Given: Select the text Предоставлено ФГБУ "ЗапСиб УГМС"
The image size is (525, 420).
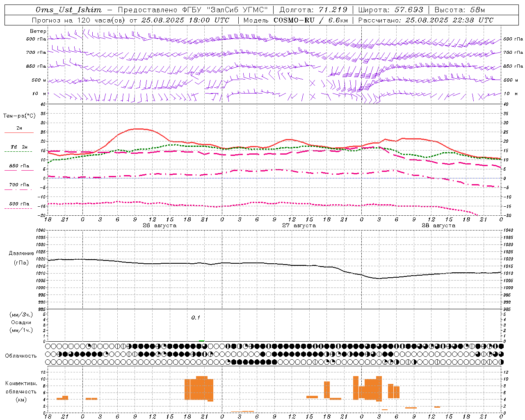Looking at the screenshot, I should click(x=192, y=10).
